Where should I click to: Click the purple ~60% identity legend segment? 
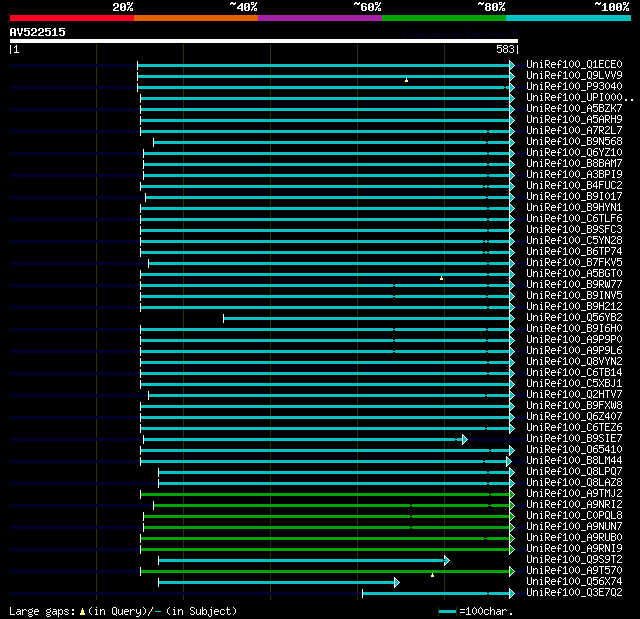[x=320, y=18]
